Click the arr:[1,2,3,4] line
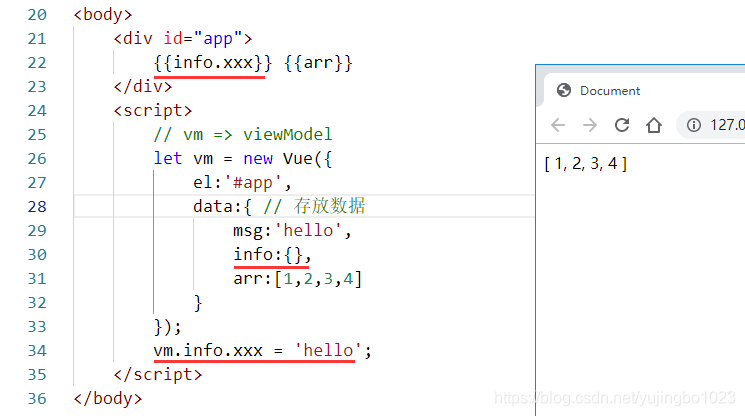 click(297, 279)
